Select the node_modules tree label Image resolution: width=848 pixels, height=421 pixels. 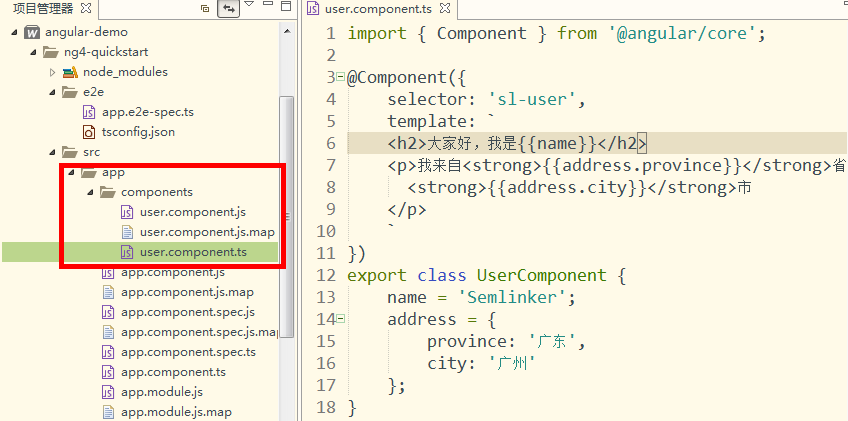(x=125, y=72)
